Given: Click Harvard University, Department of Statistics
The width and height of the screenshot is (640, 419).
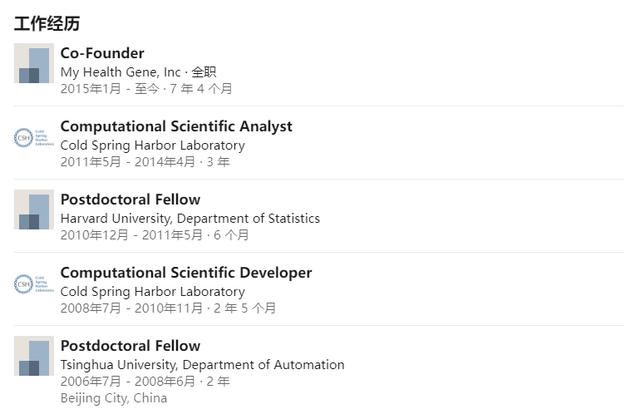Looking at the screenshot, I should (190, 219).
